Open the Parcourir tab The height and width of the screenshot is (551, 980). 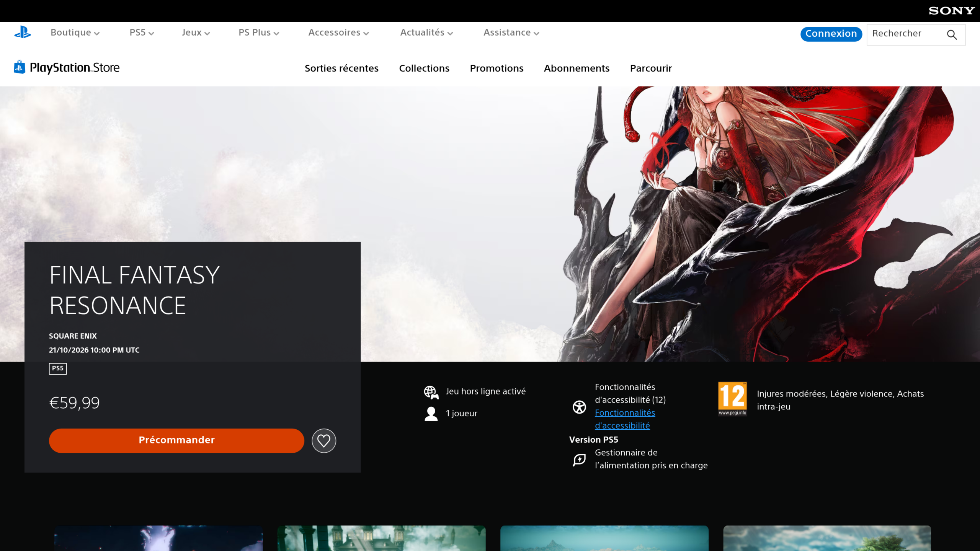(651, 68)
